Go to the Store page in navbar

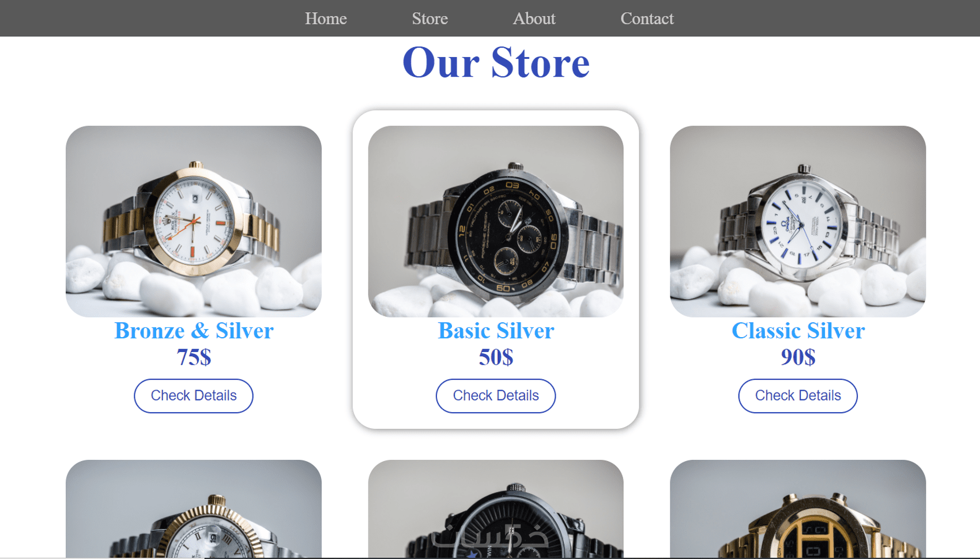tap(429, 18)
